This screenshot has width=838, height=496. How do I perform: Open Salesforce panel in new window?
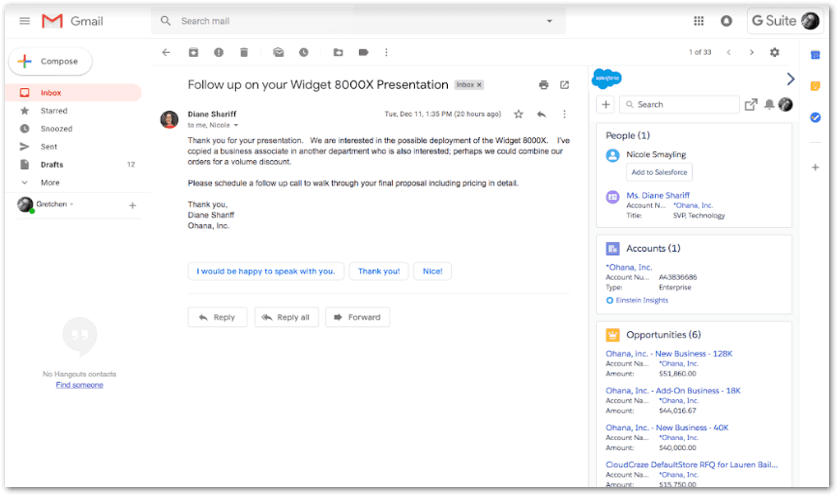pos(751,104)
